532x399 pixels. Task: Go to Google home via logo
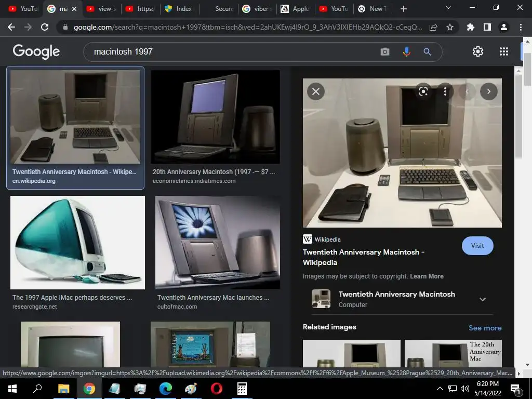(x=36, y=51)
